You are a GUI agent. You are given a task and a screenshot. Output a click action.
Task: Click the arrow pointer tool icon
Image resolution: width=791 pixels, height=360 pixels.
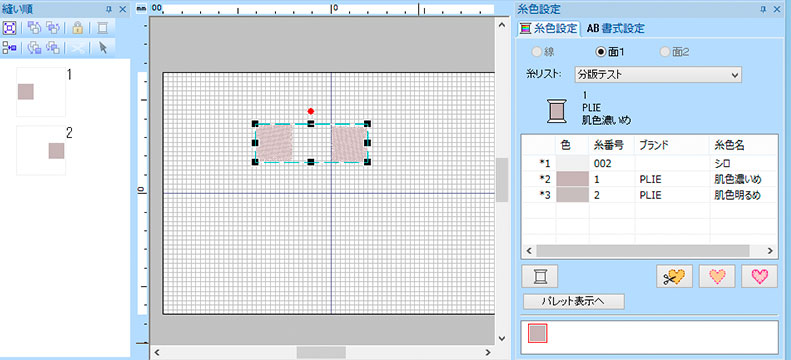103,48
